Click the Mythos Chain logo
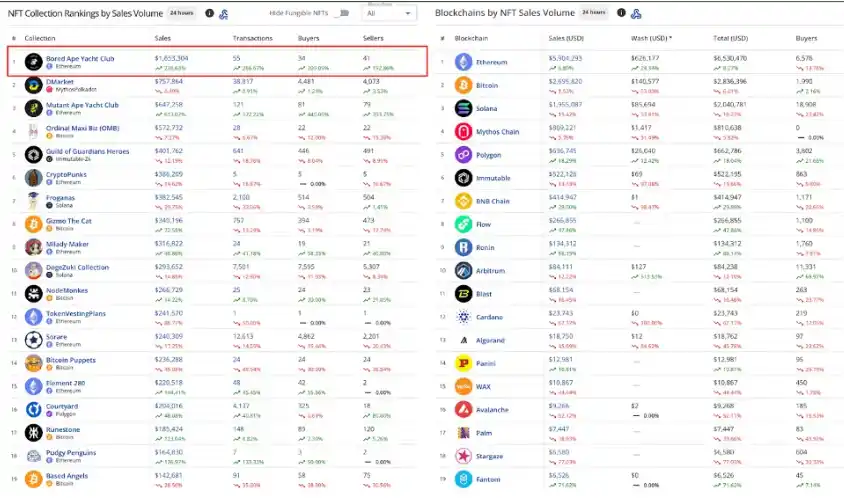Viewport: 844px width, 498px height. (463, 131)
